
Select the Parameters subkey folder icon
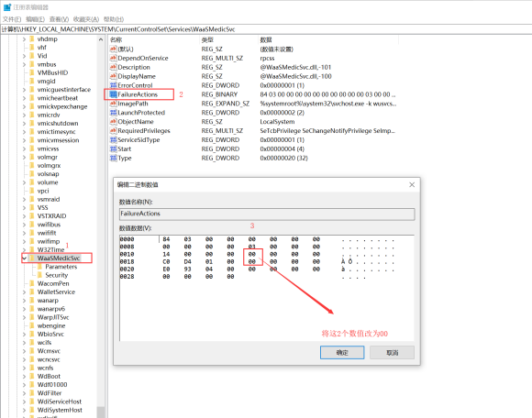click(39, 267)
